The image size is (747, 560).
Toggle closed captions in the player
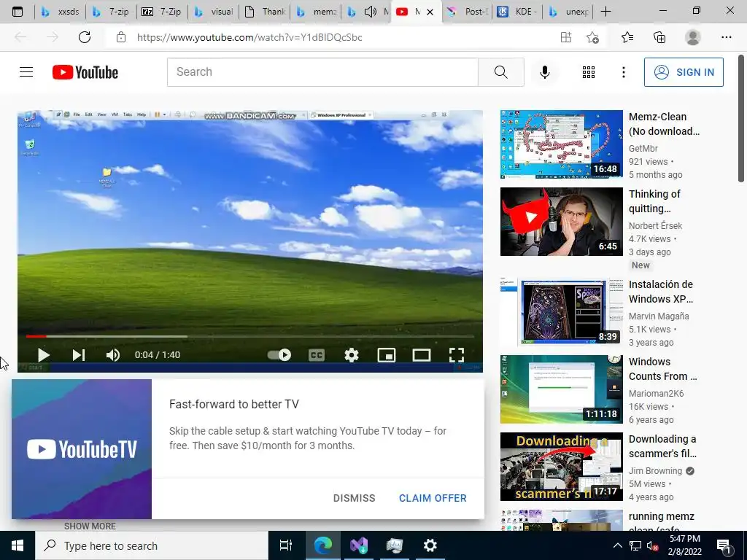coord(317,355)
